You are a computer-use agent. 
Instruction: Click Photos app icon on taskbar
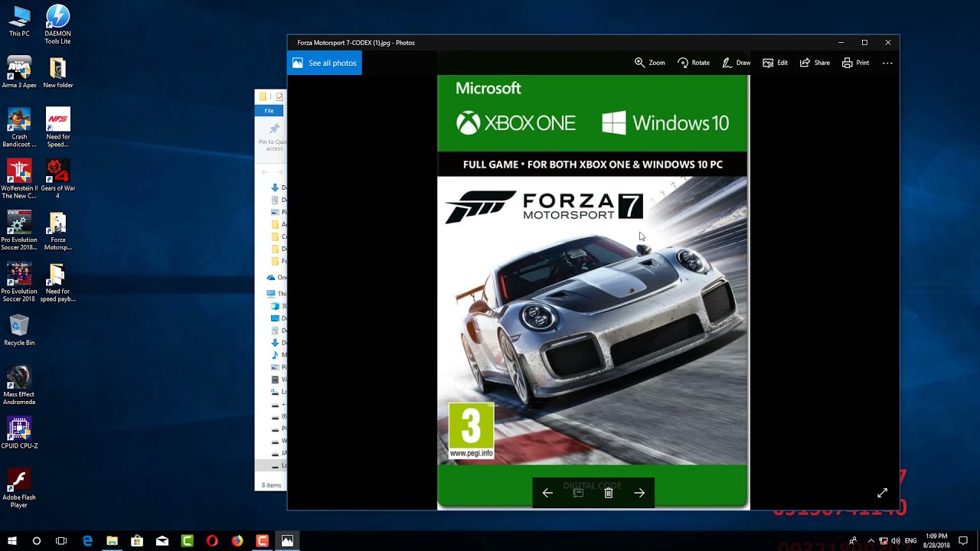[287, 541]
